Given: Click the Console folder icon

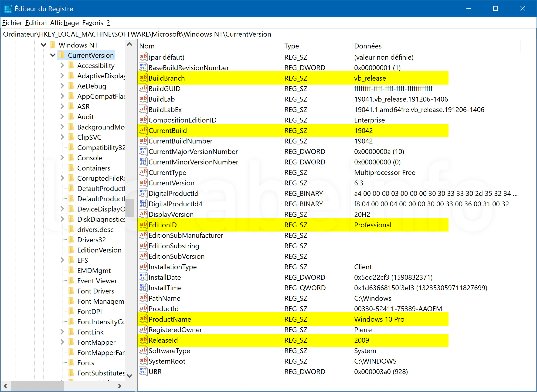Looking at the screenshot, I should [71, 157].
